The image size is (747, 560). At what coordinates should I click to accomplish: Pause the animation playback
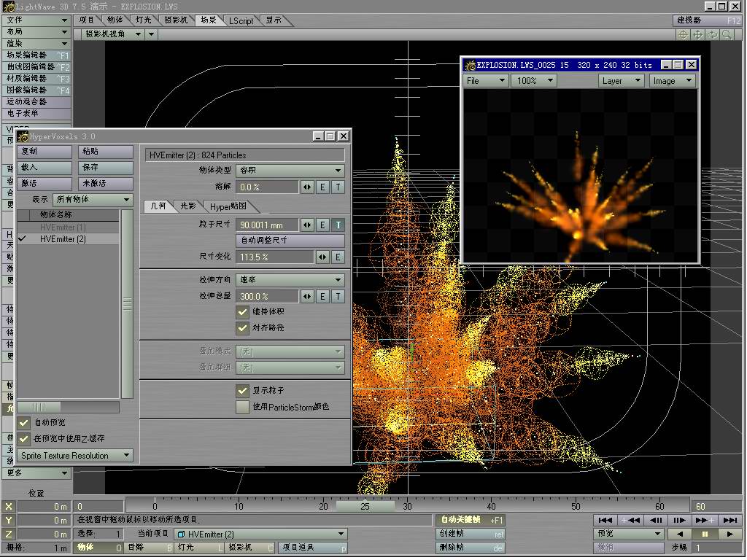click(x=705, y=534)
